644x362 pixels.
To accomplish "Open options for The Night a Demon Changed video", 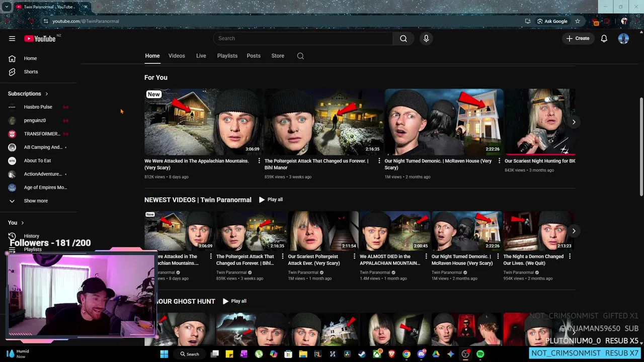I will 570,256.
